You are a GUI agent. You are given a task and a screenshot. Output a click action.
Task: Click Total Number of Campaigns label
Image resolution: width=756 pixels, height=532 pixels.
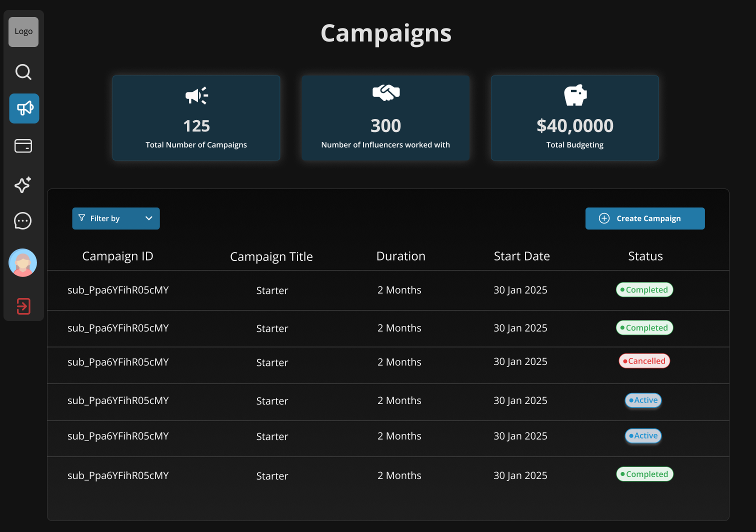coord(196,145)
